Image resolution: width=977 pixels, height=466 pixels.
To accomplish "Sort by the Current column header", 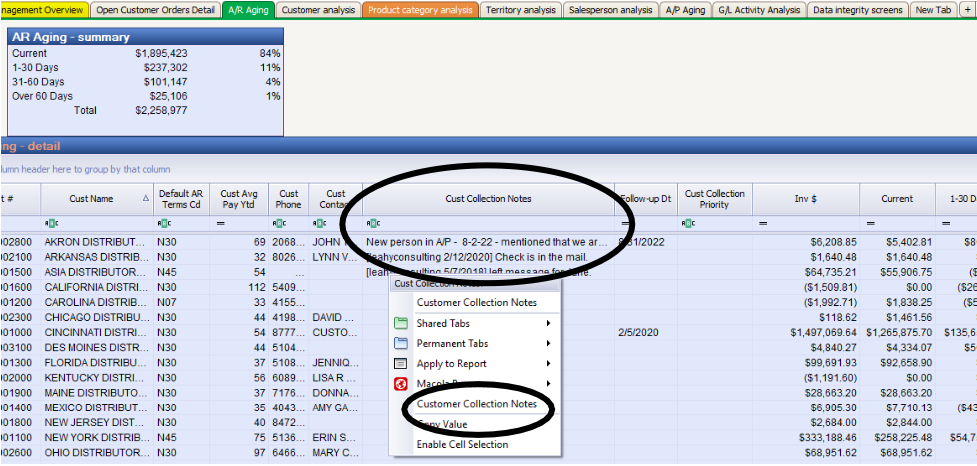I will pos(897,199).
